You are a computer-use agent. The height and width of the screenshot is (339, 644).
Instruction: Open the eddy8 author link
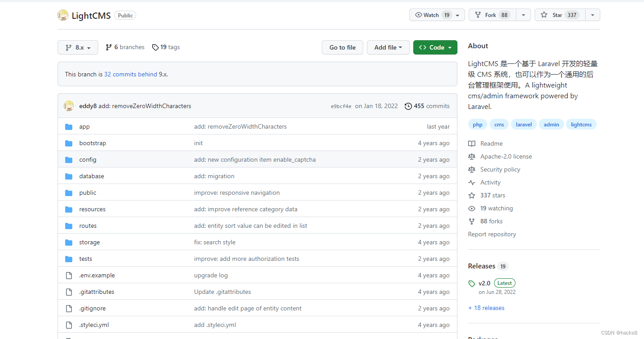88,106
